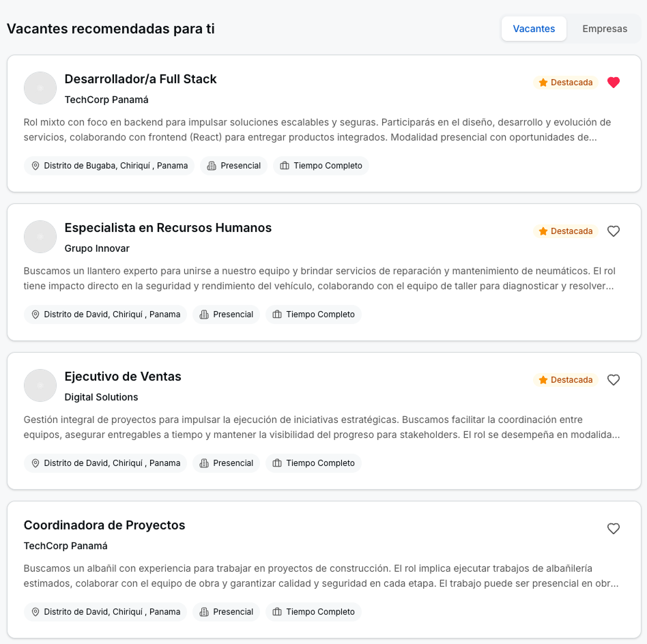Image resolution: width=647 pixels, height=644 pixels.
Task: Click the location pin icon on Desarrollador/a Full Stack card
Action: (35, 165)
